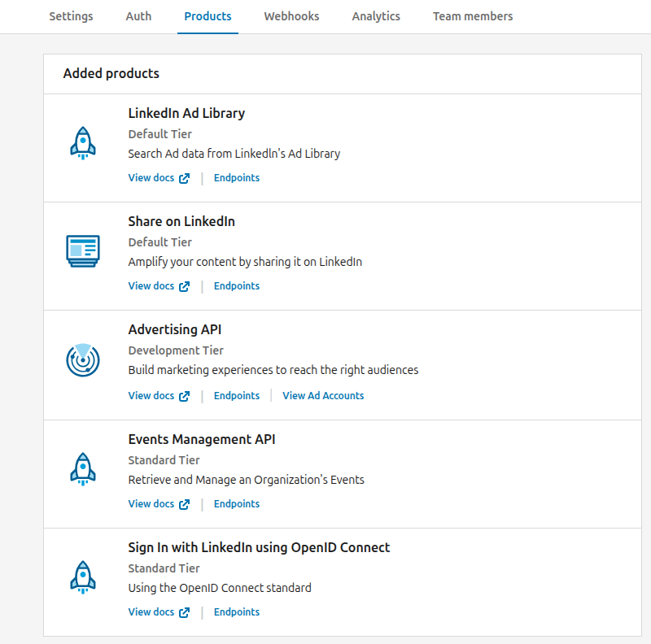The height and width of the screenshot is (644, 651).
Task: Click the 'Added products' heading
Action: pos(111,73)
